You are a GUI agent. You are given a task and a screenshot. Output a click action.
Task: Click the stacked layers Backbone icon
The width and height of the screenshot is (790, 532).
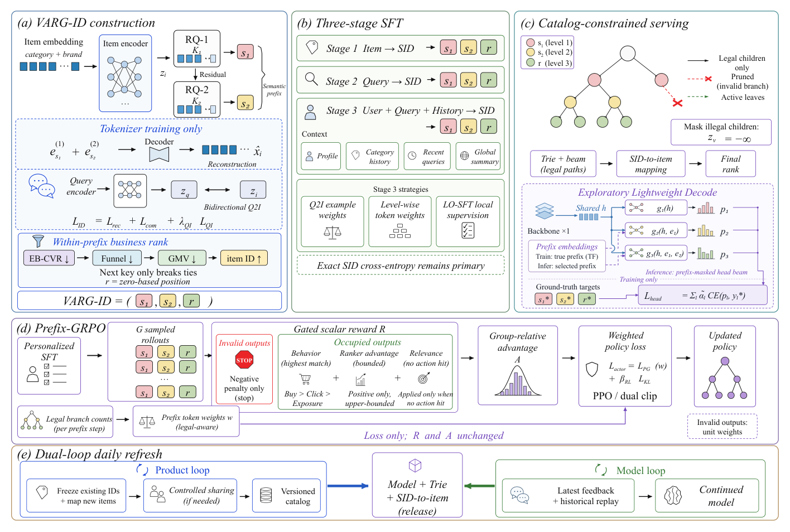[544, 211]
